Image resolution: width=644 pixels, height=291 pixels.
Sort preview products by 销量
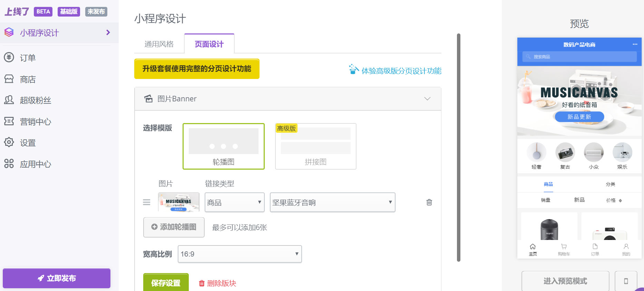point(546,200)
